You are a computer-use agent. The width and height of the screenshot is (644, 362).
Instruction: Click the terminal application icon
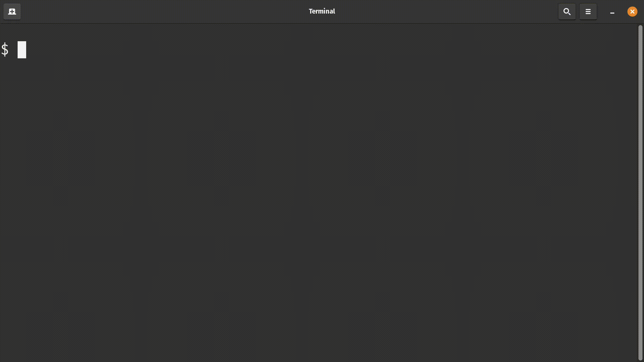click(x=12, y=12)
